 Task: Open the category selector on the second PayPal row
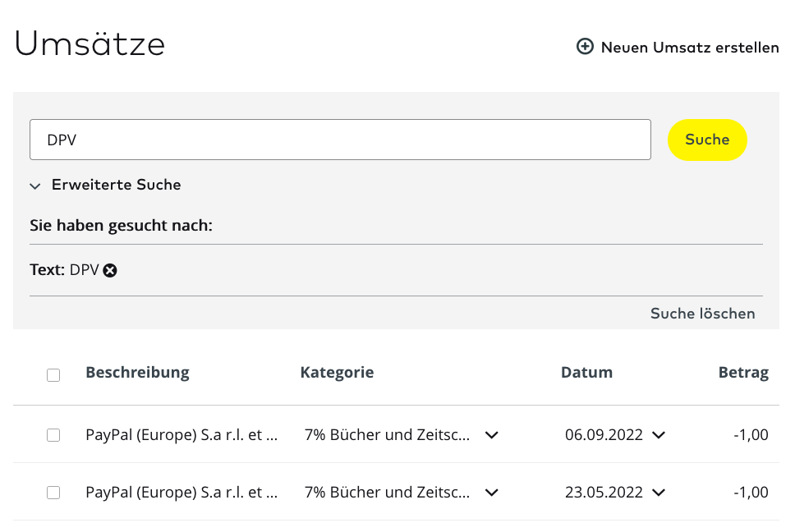[491, 493]
